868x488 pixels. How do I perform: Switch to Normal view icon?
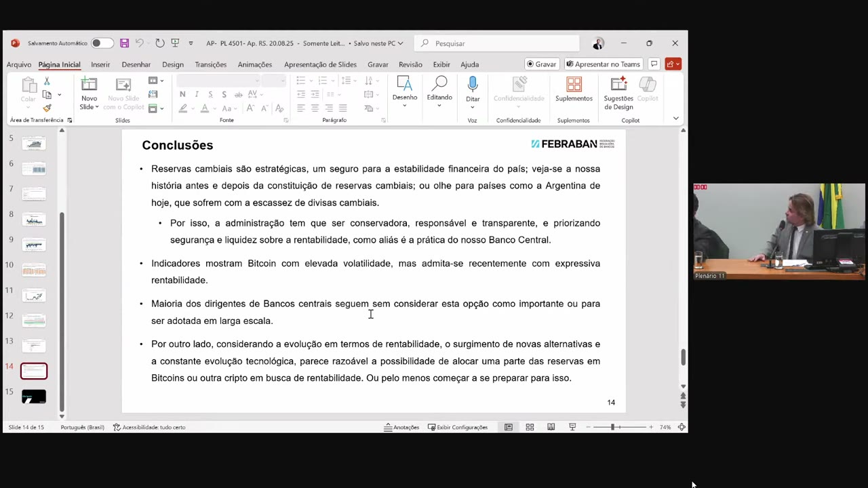508,427
